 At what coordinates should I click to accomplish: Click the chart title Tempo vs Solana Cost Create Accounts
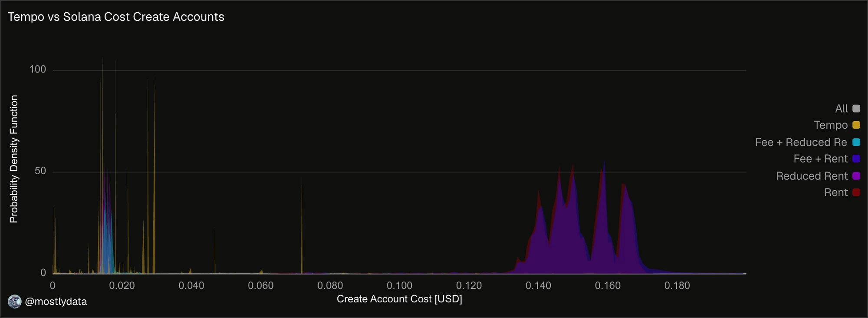click(x=116, y=17)
